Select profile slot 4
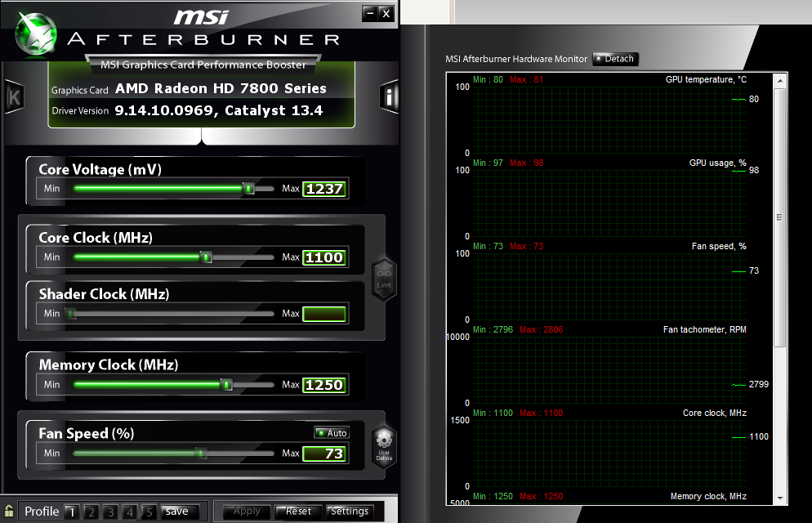Image resolution: width=812 pixels, height=523 pixels. click(129, 512)
